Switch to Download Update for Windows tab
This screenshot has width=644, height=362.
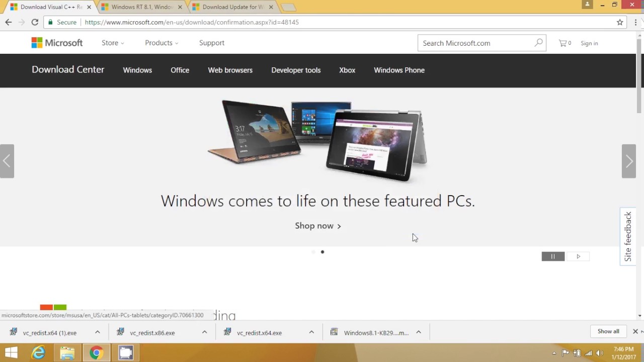[232, 7]
